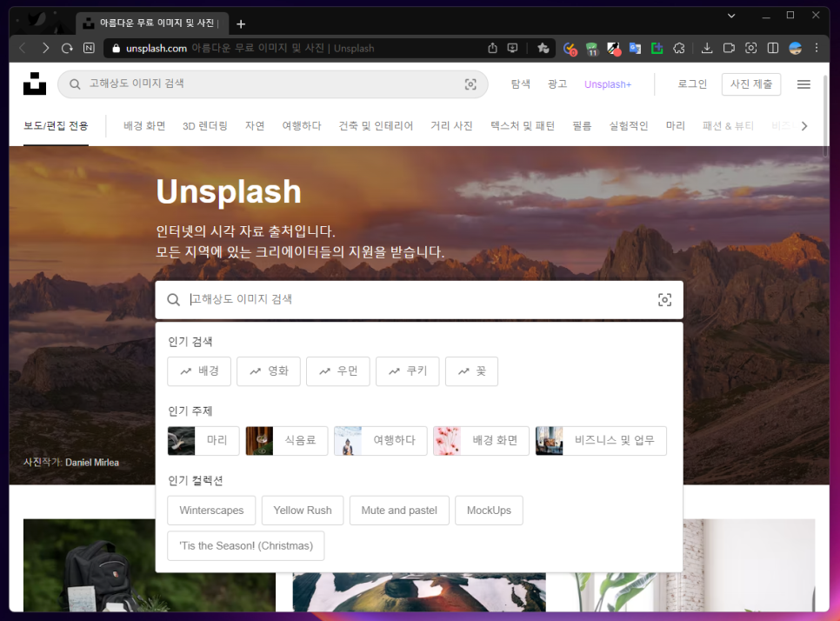Reload the page with refresh icon
The height and width of the screenshot is (621, 840).
click(x=67, y=48)
